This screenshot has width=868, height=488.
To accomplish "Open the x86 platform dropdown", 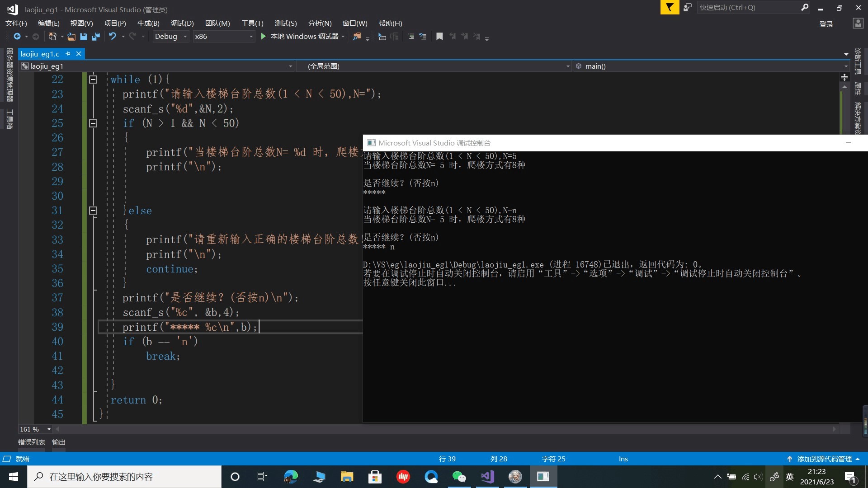I will pos(224,37).
